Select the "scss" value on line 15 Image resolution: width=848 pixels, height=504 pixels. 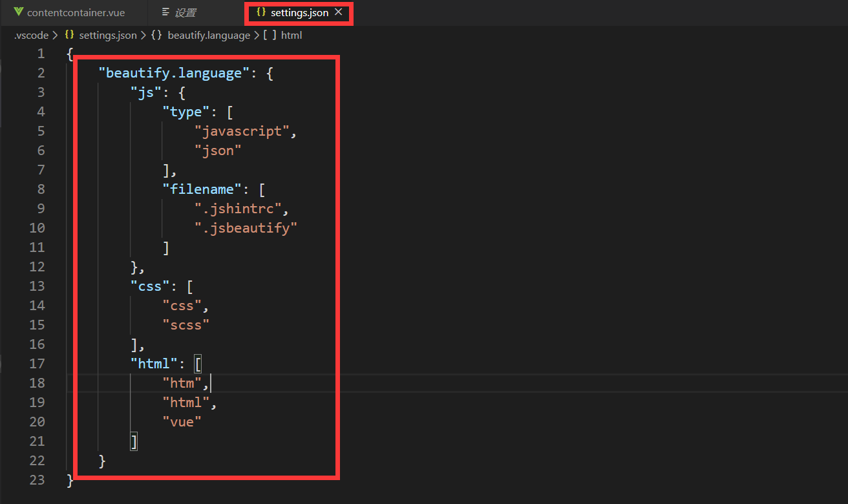click(186, 324)
